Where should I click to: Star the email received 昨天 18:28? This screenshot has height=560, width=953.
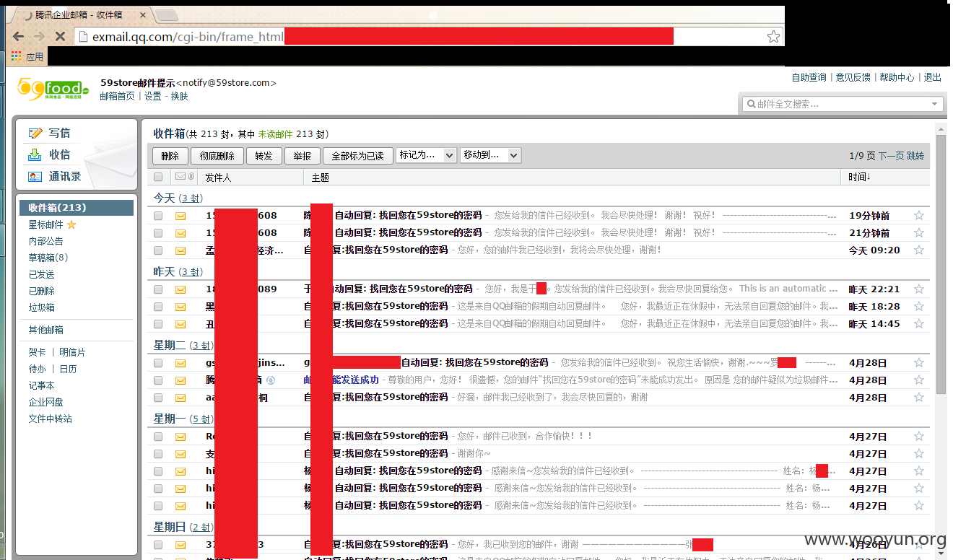pyautogui.click(x=919, y=306)
